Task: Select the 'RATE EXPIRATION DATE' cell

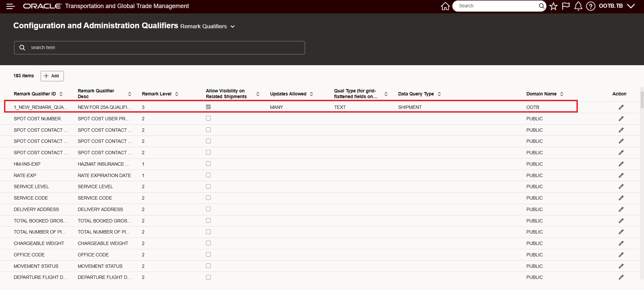Action: (104, 175)
